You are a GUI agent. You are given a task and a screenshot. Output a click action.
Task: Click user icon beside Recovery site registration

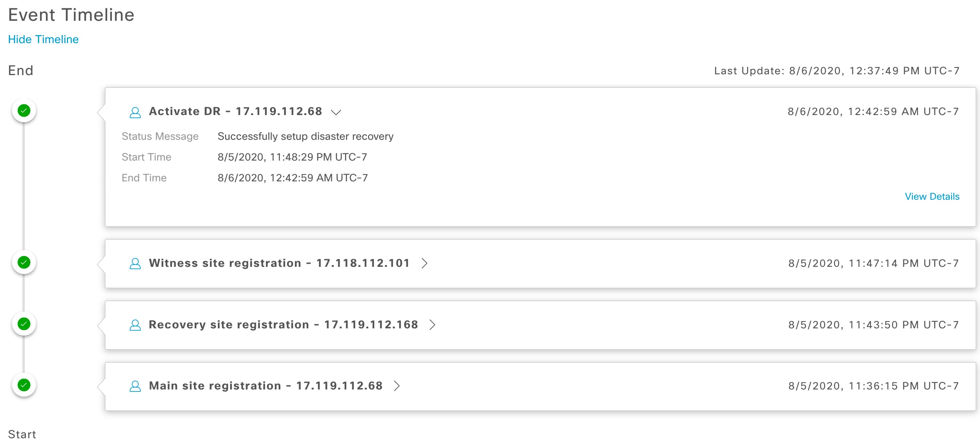coord(135,325)
